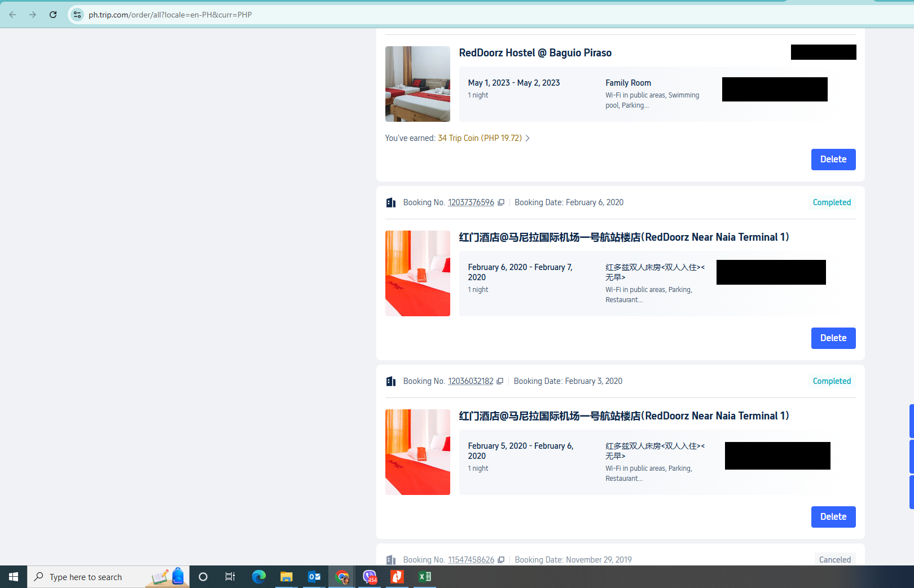
Task: Click the hotel icon beside Booking No. 11547458626
Action: [390, 560]
